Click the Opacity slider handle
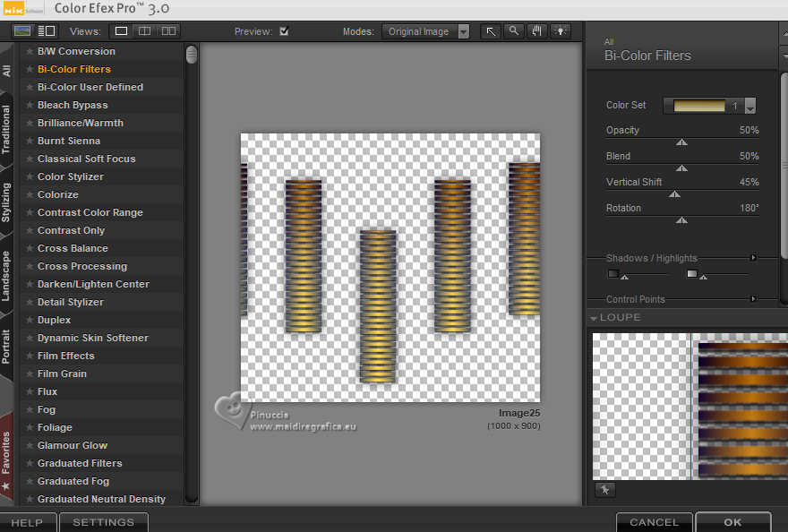788x532 pixels. [681, 142]
